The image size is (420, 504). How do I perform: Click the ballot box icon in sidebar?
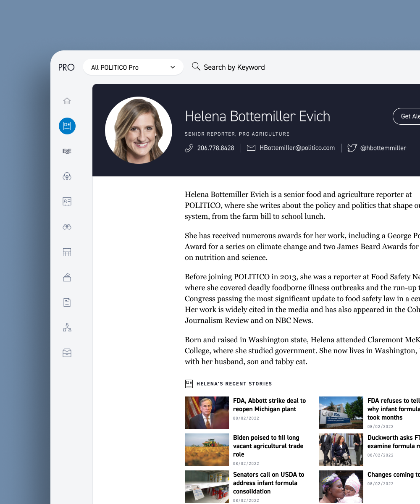(67, 277)
